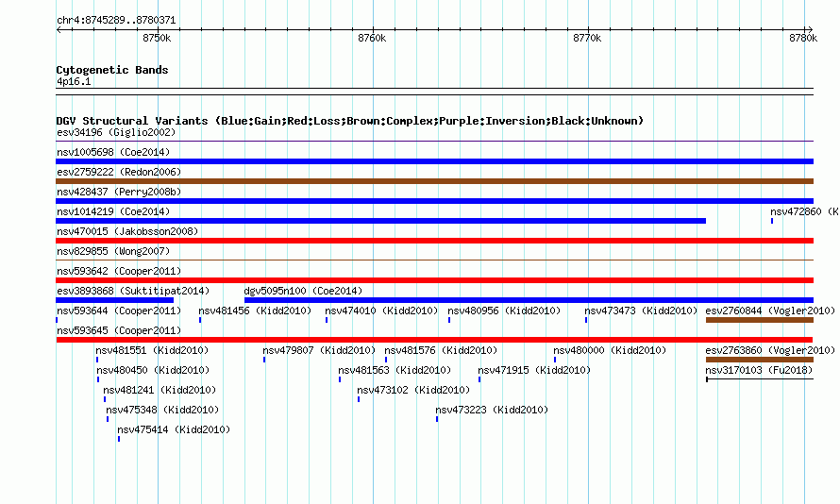
Task: Open nsv481551 (Kidd2010) variant
Action: pos(152,350)
